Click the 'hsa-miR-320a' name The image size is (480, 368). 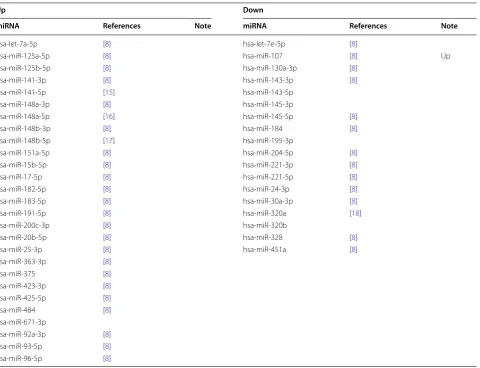264,213
